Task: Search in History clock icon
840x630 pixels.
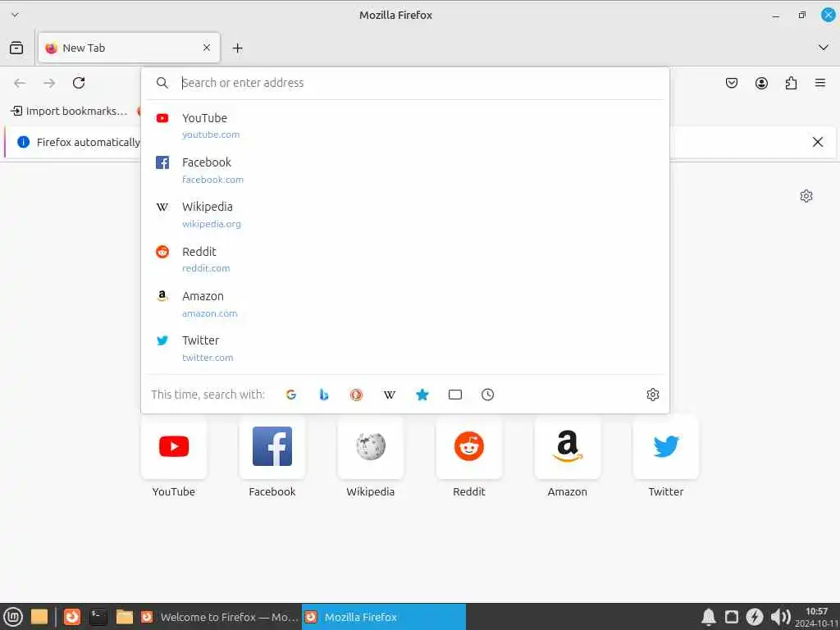Action: click(487, 395)
